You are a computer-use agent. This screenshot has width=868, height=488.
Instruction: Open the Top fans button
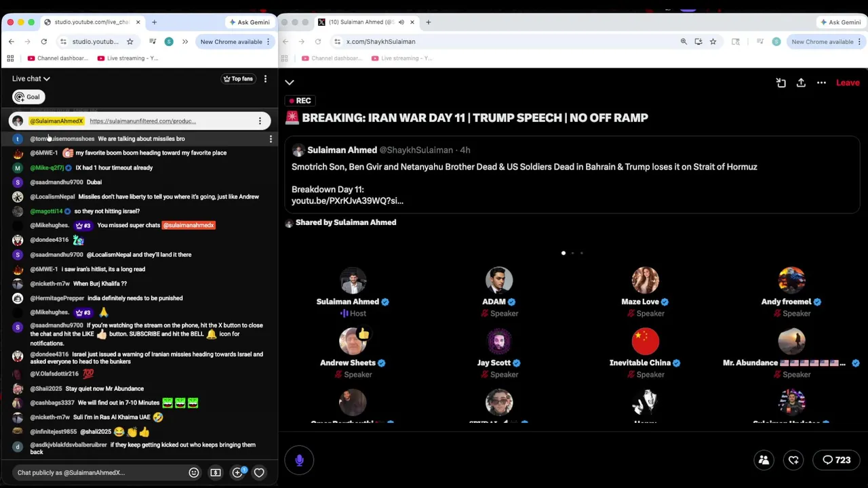click(x=238, y=79)
